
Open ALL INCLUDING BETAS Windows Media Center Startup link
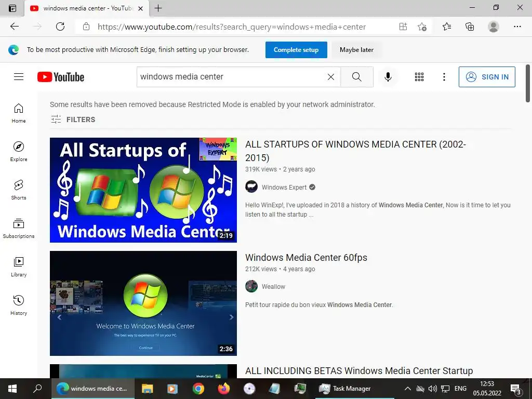point(359,371)
